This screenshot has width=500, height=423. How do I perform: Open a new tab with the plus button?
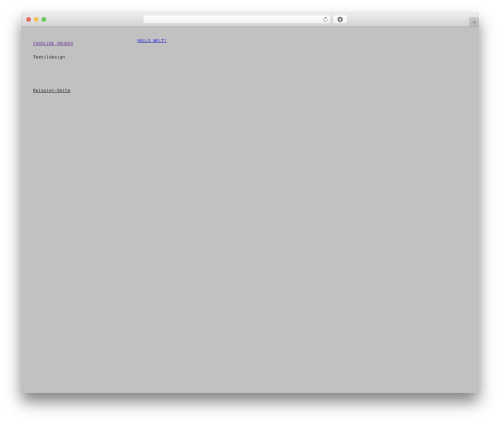(x=474, y=22)
